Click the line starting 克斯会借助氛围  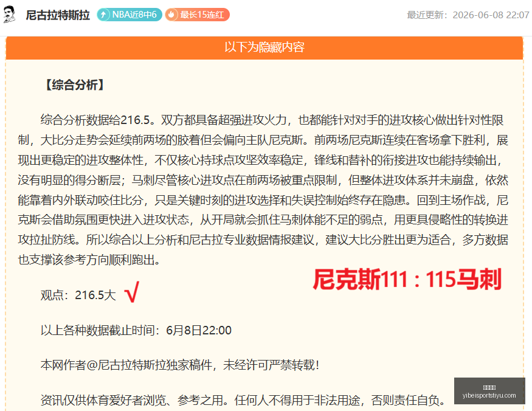point(263,220)
